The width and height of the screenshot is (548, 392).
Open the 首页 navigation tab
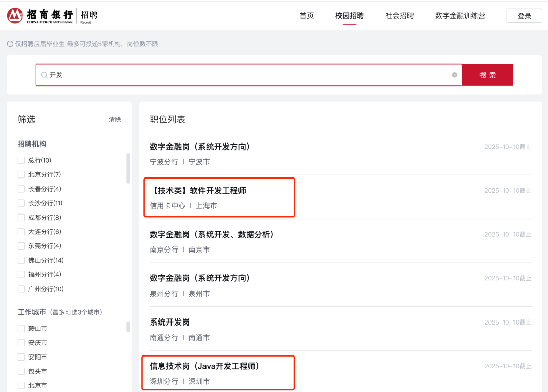point(306,16)
